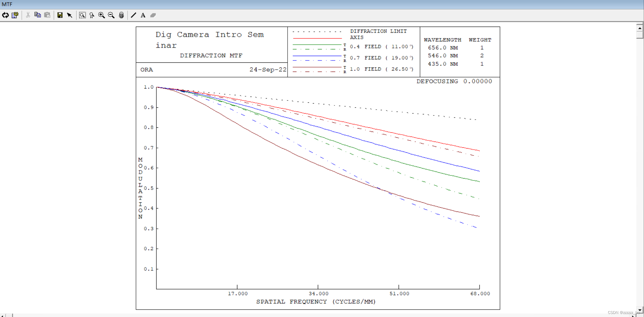
Task: Select the line drawing tool
Action: 134,15
